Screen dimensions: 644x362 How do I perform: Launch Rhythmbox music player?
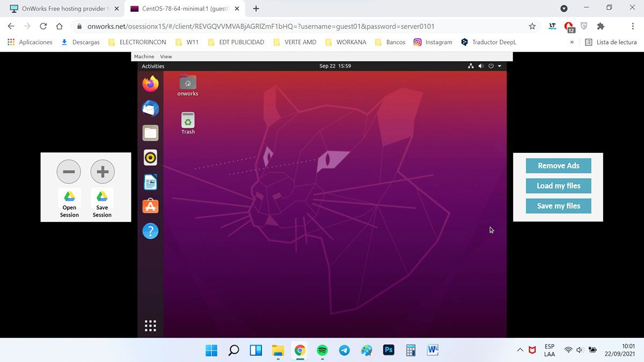(150, 158)
